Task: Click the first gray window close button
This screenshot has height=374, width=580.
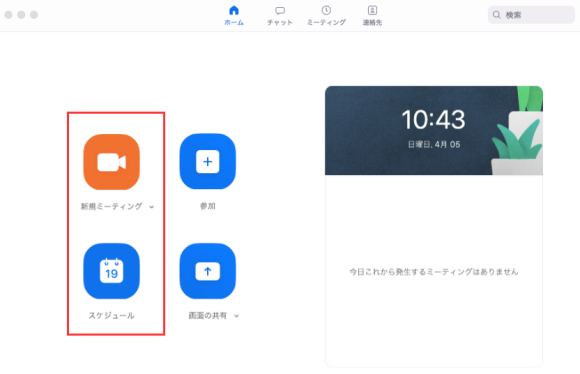Action: click(9, 15)
